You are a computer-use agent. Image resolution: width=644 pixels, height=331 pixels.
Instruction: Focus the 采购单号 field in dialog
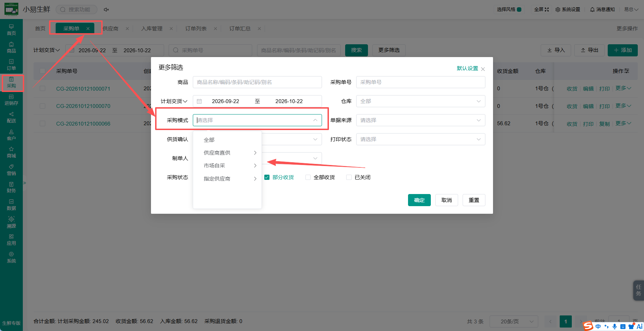(420, 82)
